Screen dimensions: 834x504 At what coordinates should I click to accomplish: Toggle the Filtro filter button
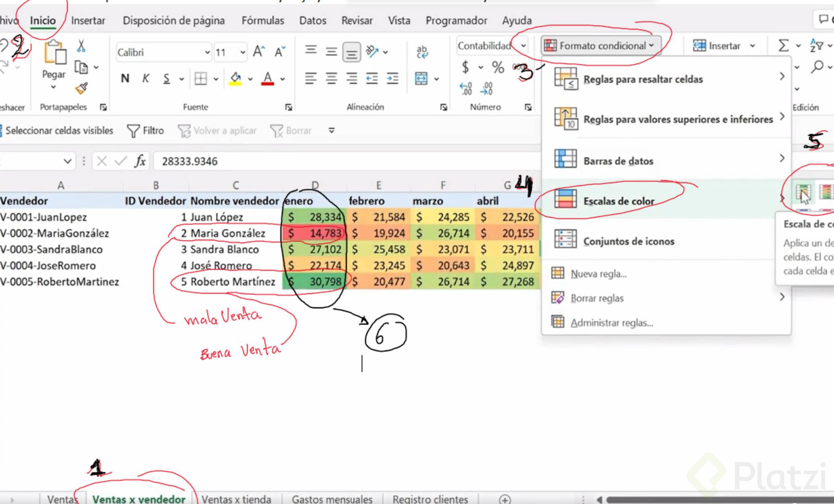click(145, 131)
